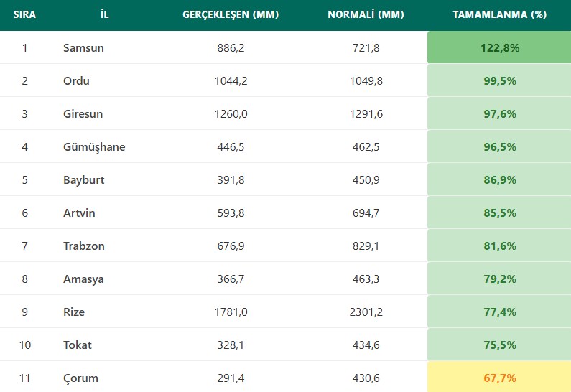Select the Gümüşhane province name
The height and width of the screenshot is (392, 571).
tap(94, 147)
